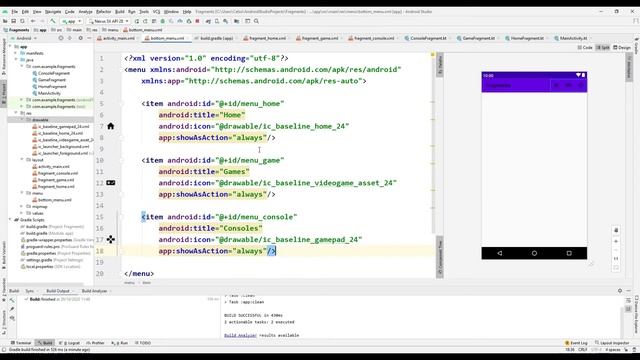Click the home gutter icon on line 7
Screen dimensions: 640x360
tap(111, 126)
